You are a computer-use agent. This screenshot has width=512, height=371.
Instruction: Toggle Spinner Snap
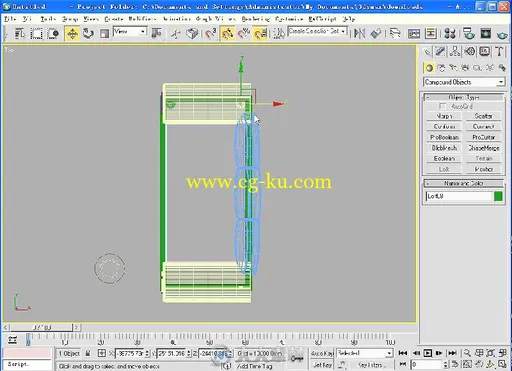pos(260,33)
